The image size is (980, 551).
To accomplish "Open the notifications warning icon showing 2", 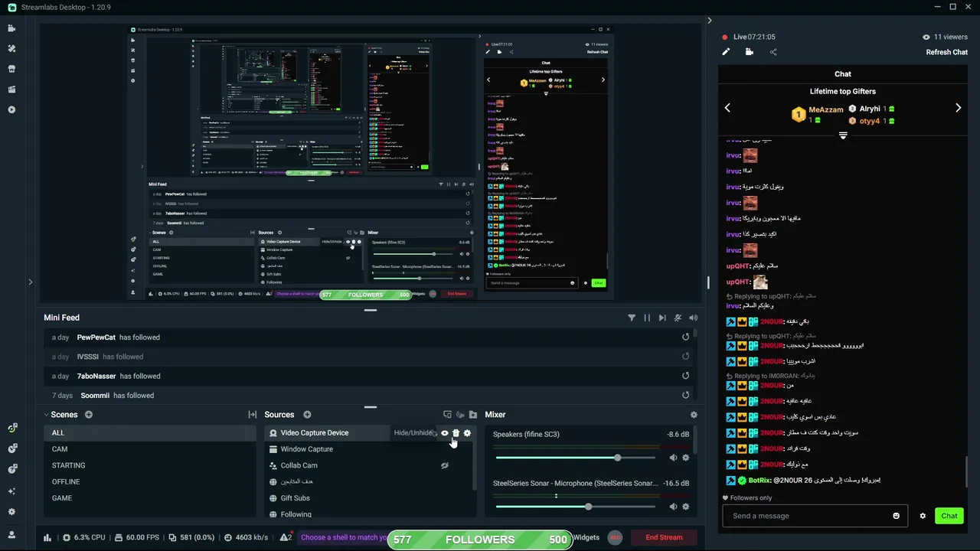I will (x=286, y=537).
